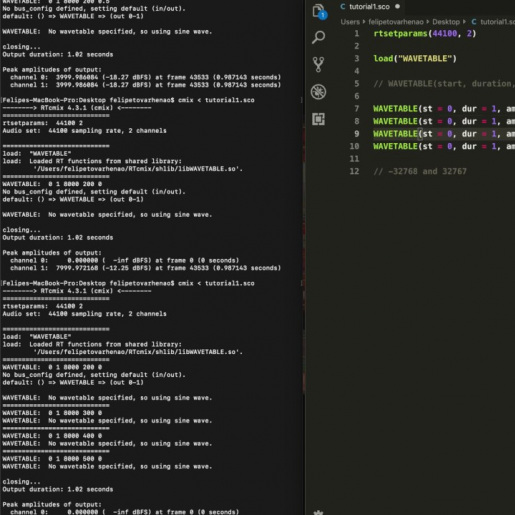This screenshot has height=515, width=515.
Task: Click line number 8 in the gutter
Action: pos(357,121)
